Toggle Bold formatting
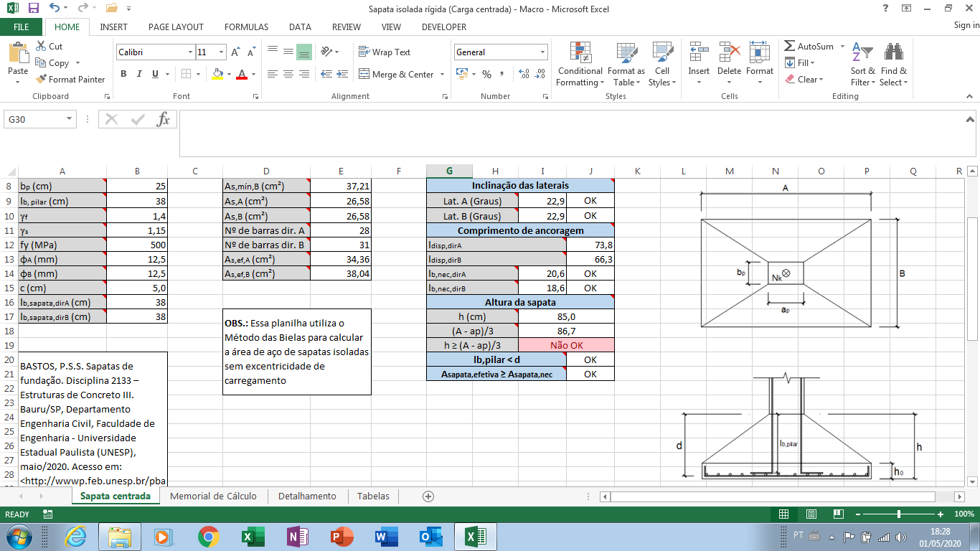Image resolution: width=980 pixels, height=551 pixels. tap(123, 74)
